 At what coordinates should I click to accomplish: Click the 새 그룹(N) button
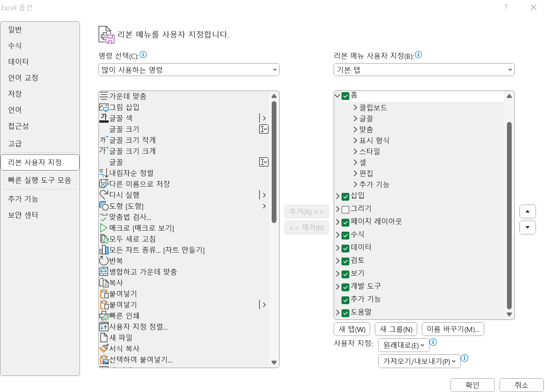(396, 329)
